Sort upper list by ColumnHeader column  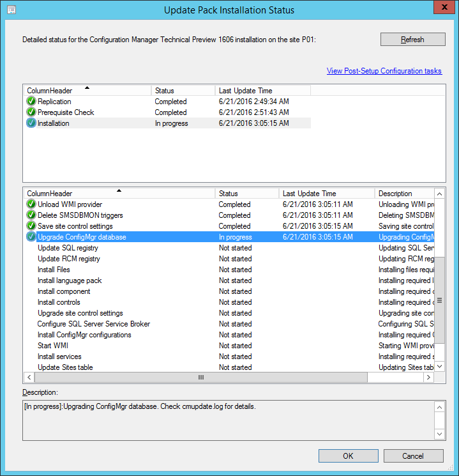coord(87,91)
